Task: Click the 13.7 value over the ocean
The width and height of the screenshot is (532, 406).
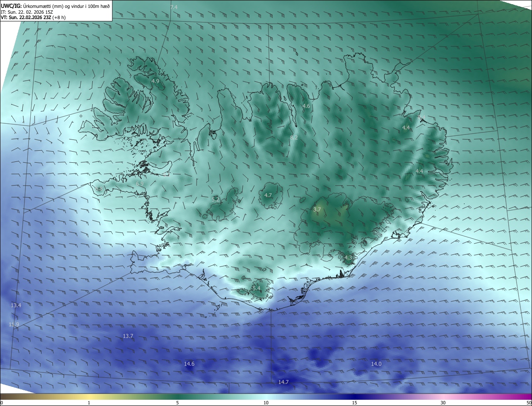Action: (x=128, y=336)
